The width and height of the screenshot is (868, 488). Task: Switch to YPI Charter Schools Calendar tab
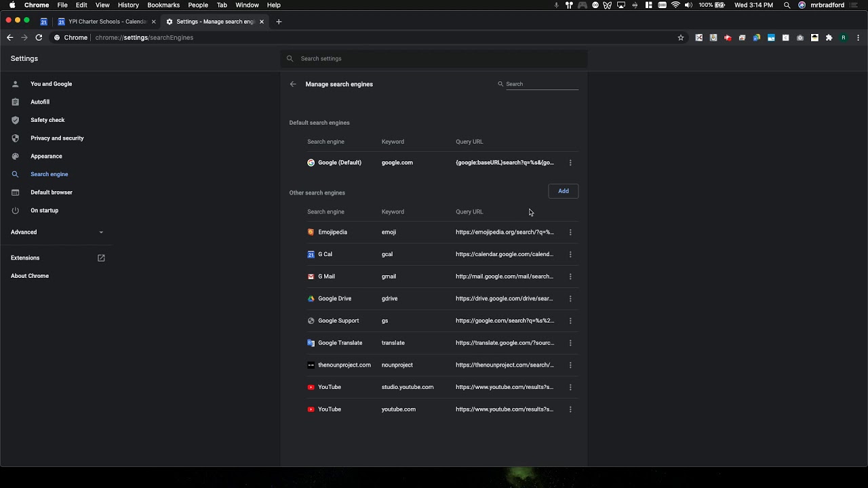pyautogui.click(x=106, y=22)
